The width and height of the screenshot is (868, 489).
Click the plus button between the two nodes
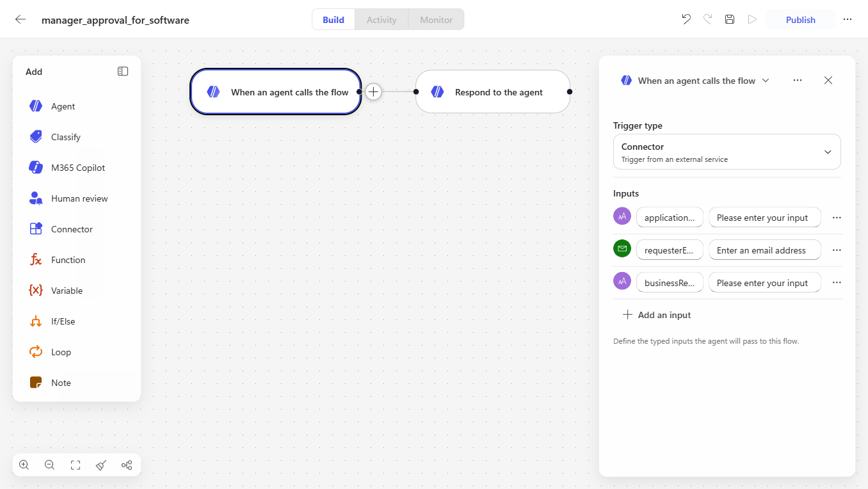[x=374, y=92]
